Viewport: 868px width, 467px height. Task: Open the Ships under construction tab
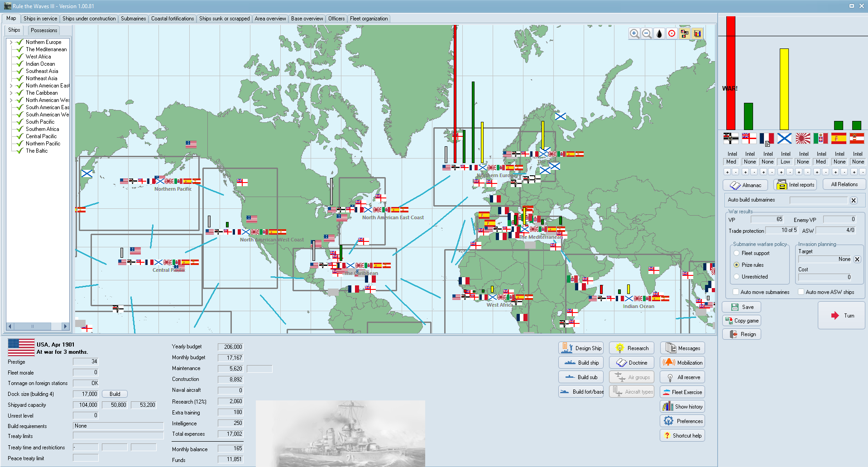coord(89,19)
